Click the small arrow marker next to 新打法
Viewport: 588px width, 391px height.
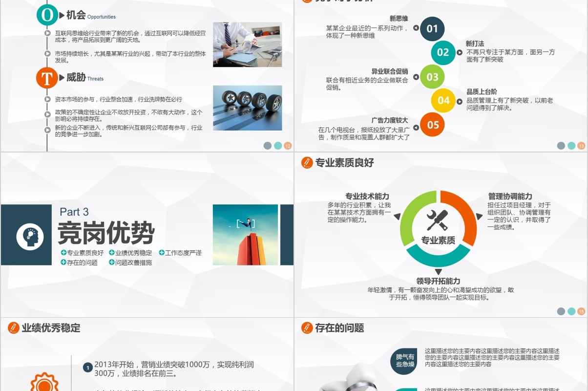pos(460,52)
